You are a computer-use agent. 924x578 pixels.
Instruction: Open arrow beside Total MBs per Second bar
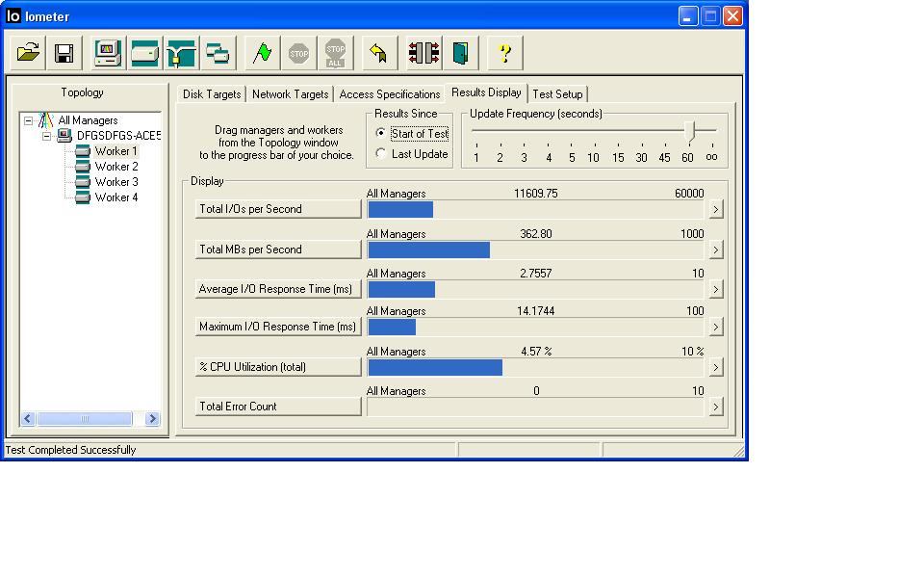(716, 250)
